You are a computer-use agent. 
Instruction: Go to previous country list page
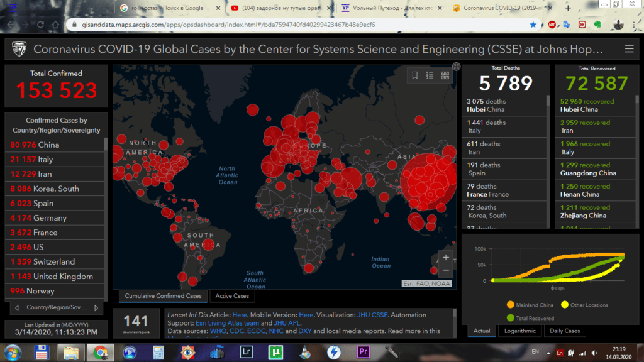coord(17,307)
